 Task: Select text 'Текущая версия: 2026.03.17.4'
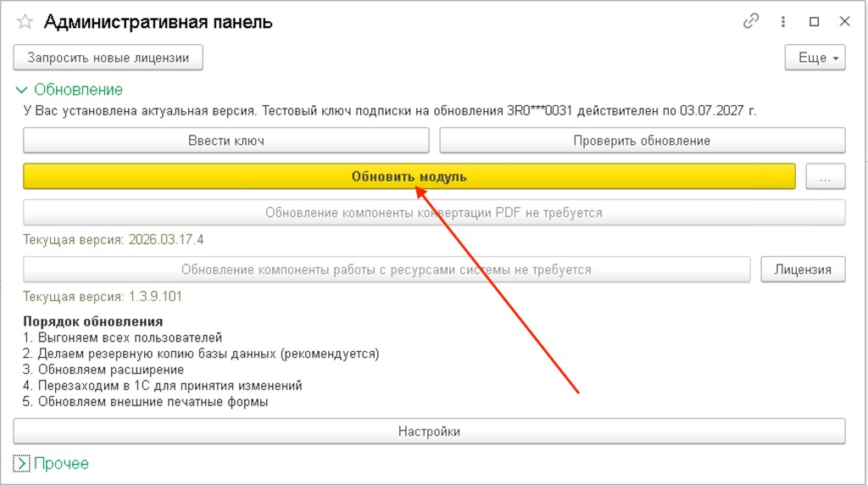point(114,240)
